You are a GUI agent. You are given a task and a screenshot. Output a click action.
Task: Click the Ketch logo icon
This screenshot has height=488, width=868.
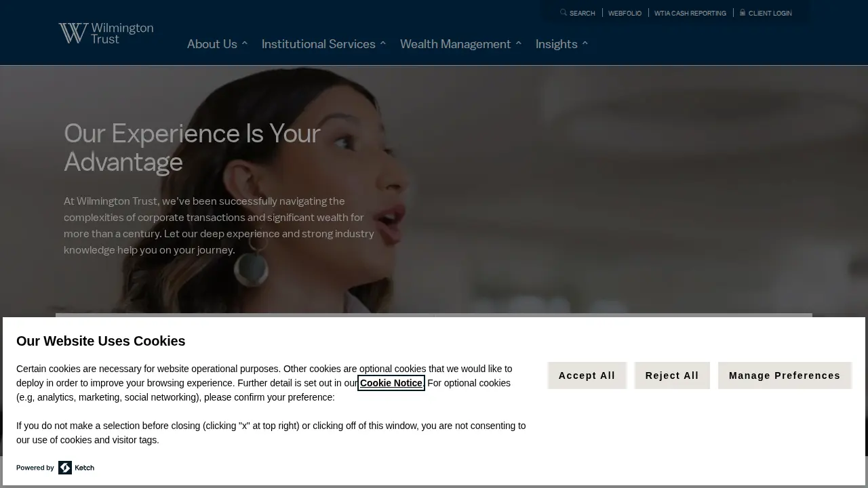(65, 468)
